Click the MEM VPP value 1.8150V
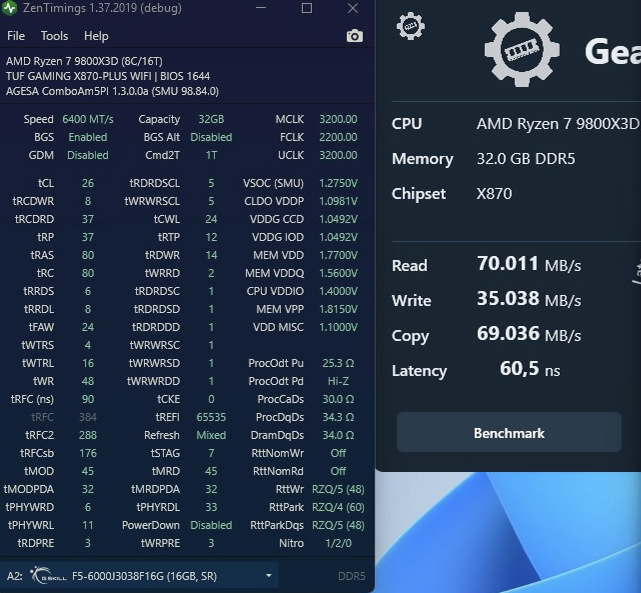This screenshot has width=641, height=593. [x=338, y=309]
